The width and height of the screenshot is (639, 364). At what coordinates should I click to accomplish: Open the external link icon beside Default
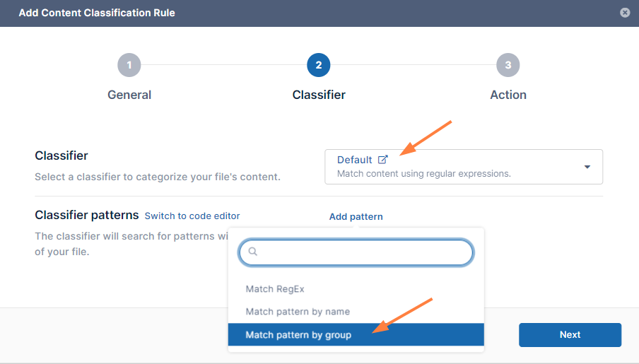(x=383, y=160)
